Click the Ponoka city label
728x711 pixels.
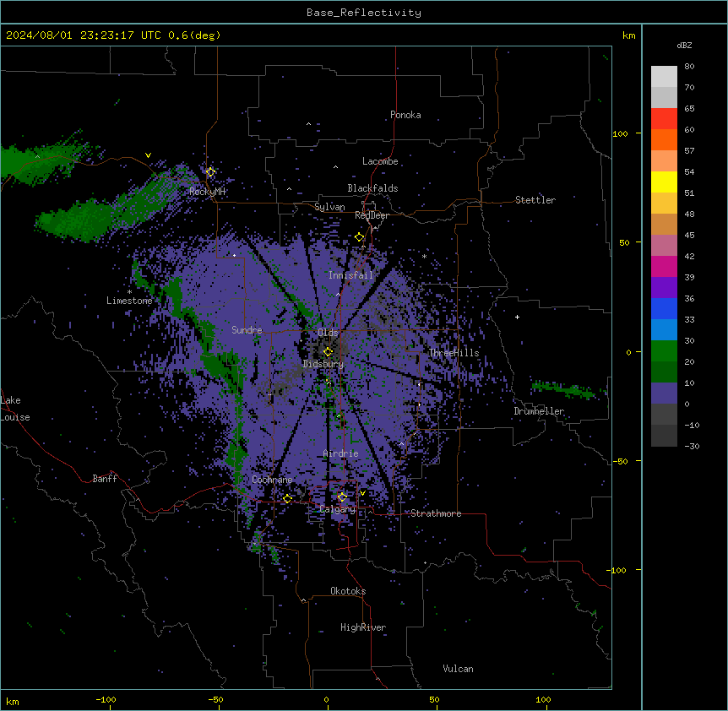(x=405, y=115)
